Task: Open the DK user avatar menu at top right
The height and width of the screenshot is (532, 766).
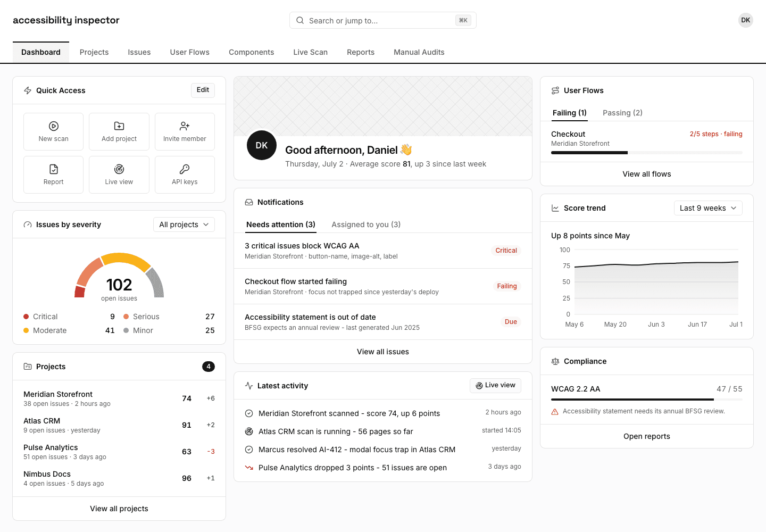Action: click(746, 20)
